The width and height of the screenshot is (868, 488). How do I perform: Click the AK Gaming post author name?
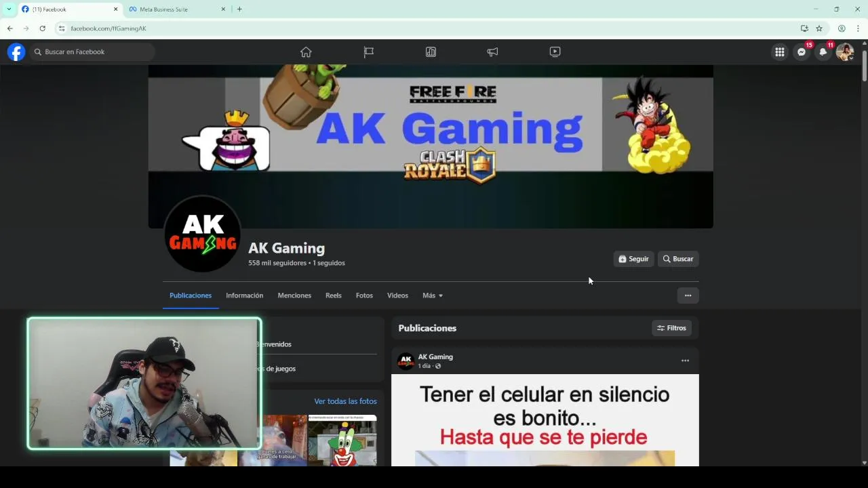(435, 357)
